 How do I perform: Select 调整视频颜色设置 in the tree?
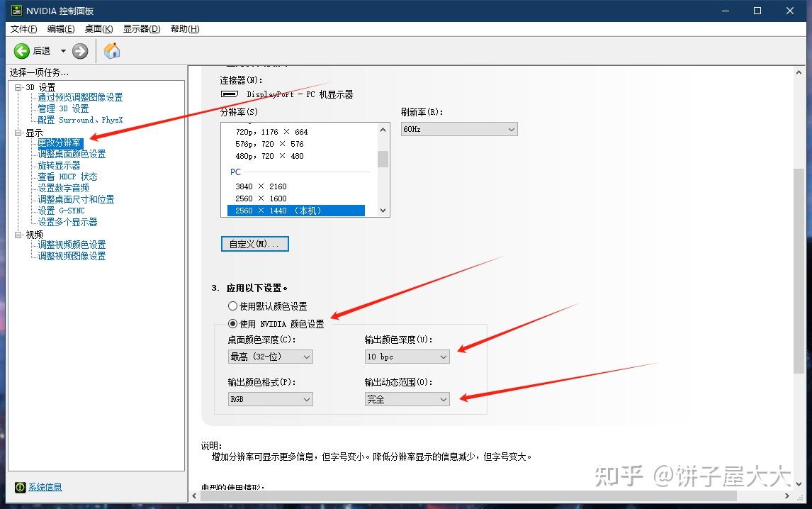tap(72, 245)
